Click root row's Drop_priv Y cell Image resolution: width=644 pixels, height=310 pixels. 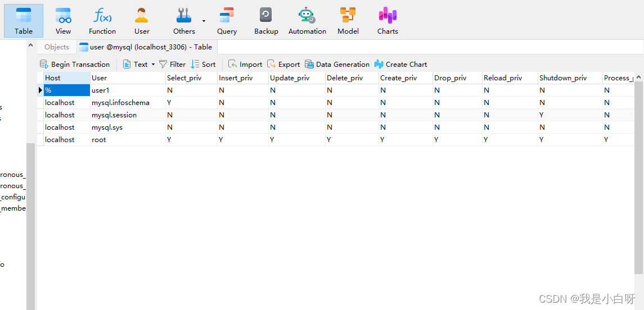[x=457, y=139]
